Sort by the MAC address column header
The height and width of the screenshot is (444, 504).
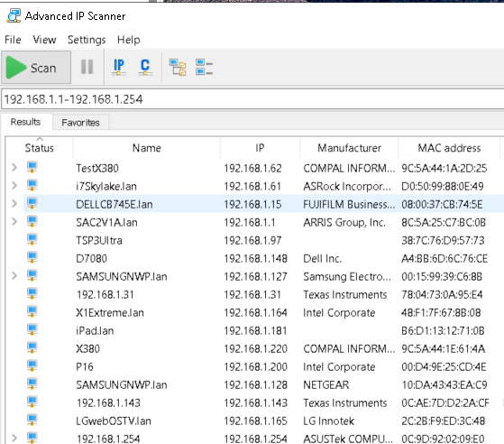449,148
